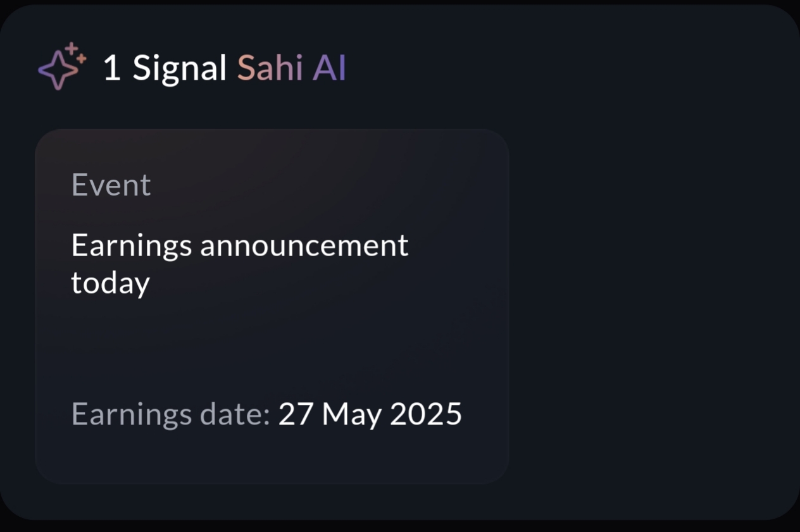Viewport: 800px width, 532px height.
Task: Click the month "May" in the earnings date
Action: 352,415
